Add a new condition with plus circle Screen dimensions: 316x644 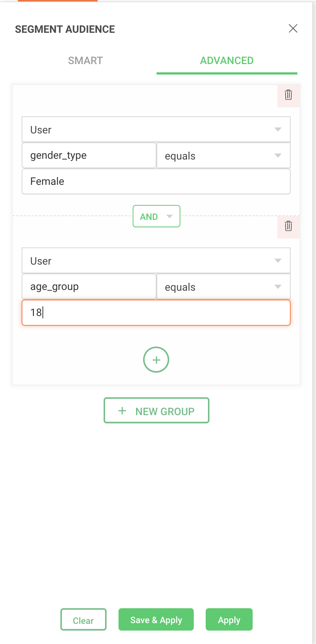(x=156, y=360)
